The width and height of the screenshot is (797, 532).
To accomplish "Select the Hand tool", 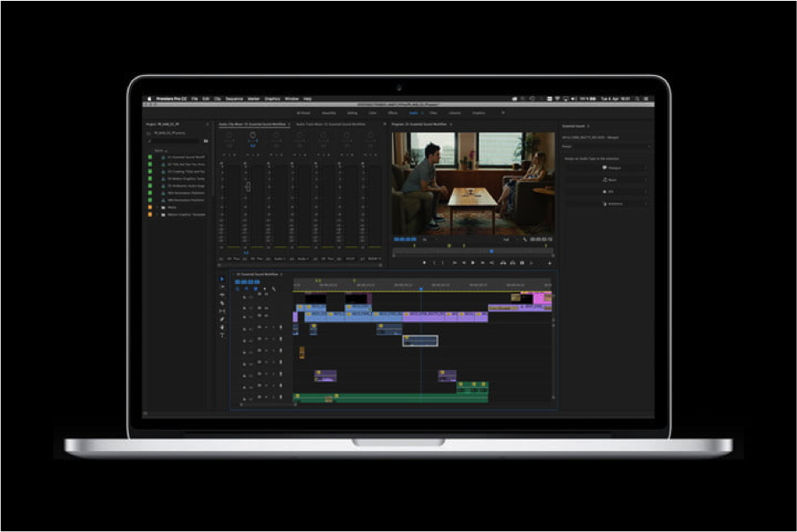I will tap(222, 327).
